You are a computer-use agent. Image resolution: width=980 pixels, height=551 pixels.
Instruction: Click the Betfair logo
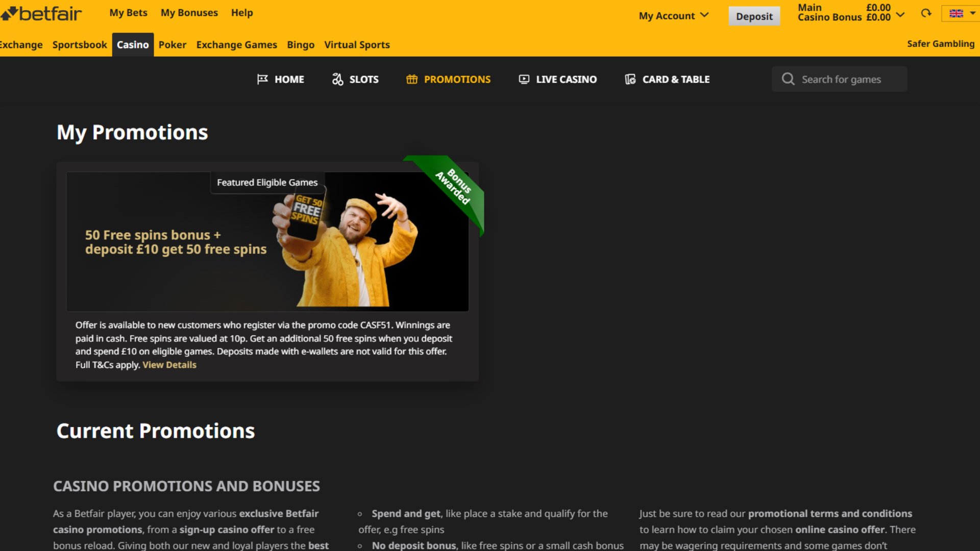pyautogui.click(x=41, y=14)
